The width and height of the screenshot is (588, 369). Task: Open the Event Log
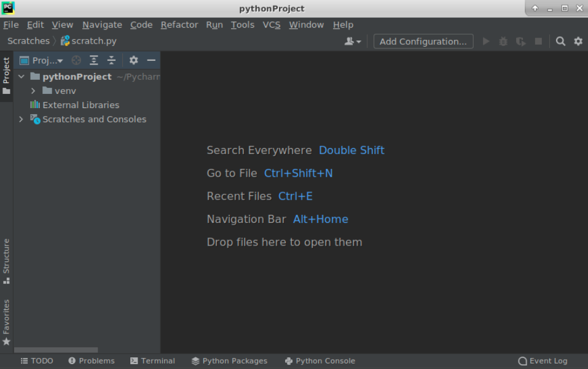(543, 361)
